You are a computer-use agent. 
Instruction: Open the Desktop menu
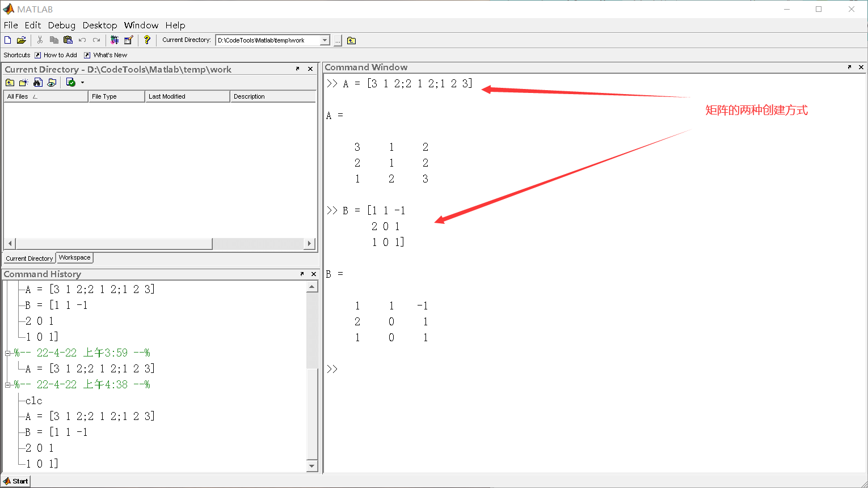100,25
